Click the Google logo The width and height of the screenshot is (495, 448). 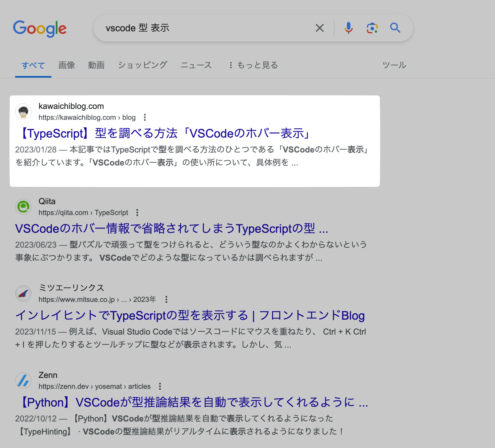[x=40, y=28]
